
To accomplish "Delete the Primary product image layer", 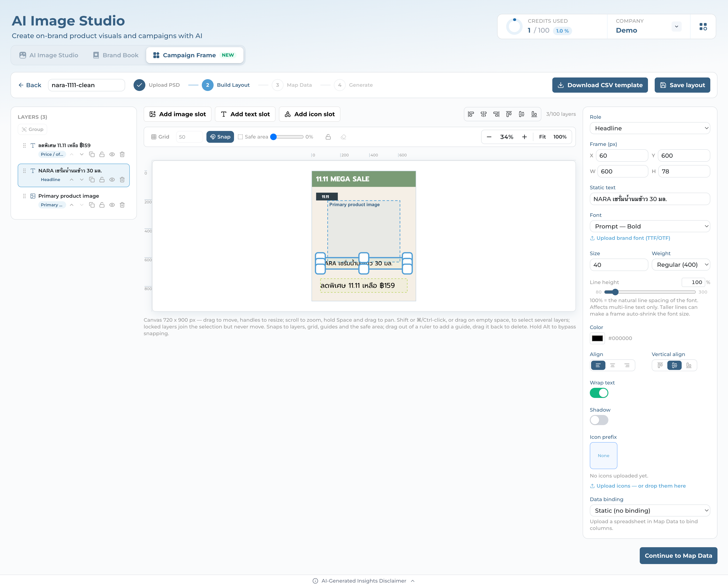I will coord(122,205).
